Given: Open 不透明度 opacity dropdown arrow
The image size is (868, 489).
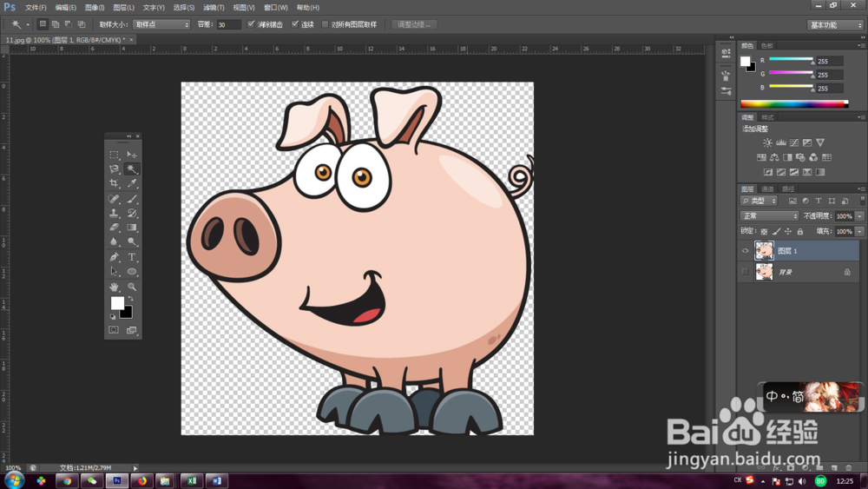Looking at the screenshot, I should pos(859,216).
